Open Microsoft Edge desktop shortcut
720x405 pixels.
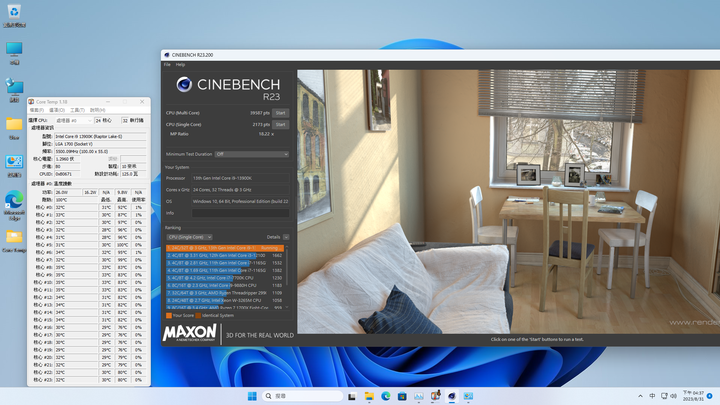click(x=14, y=205)
